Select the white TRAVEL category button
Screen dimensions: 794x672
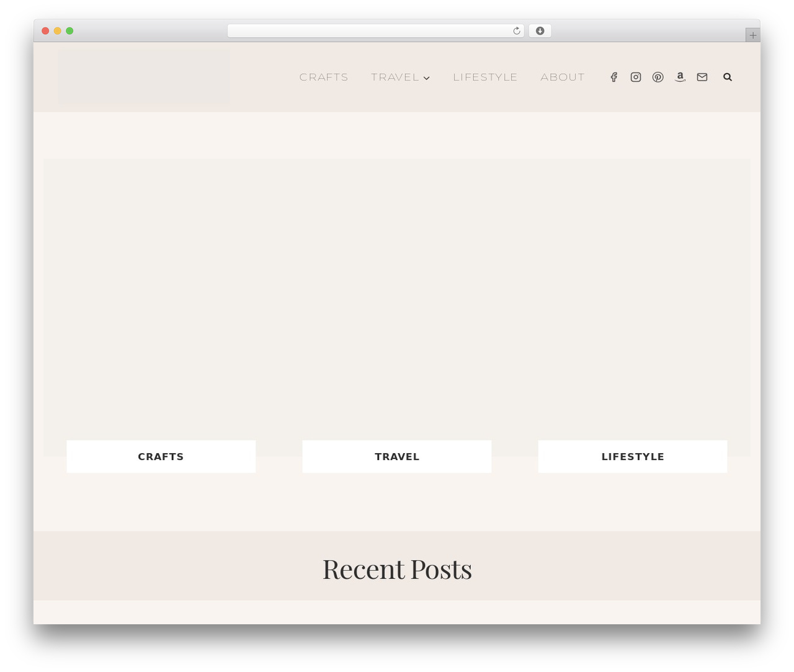397,456
